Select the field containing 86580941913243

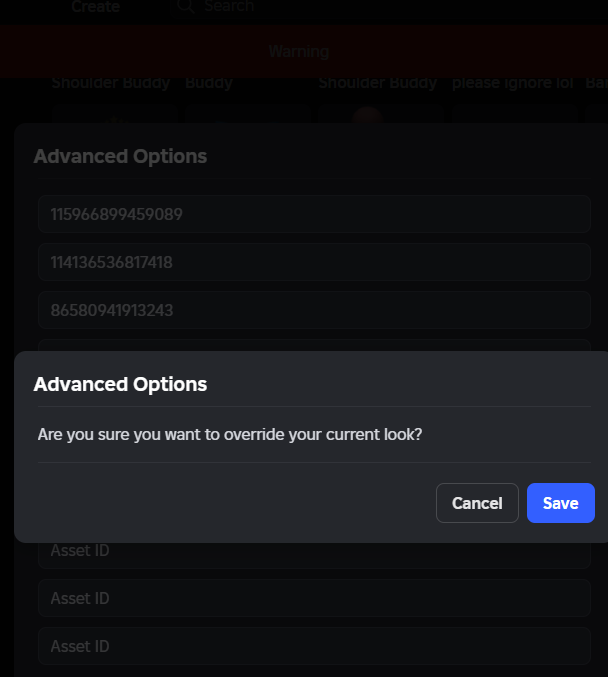click(314, 310)
